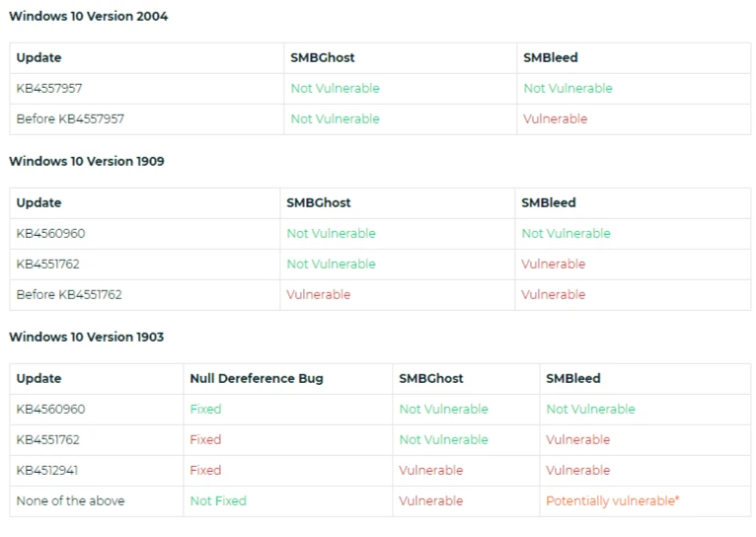Image resolution: width=756 pixels, height=537 pixels.
Task: Click SMBGhost Vulnerable cell for KB4512941
Action: [x=430, y=470]
